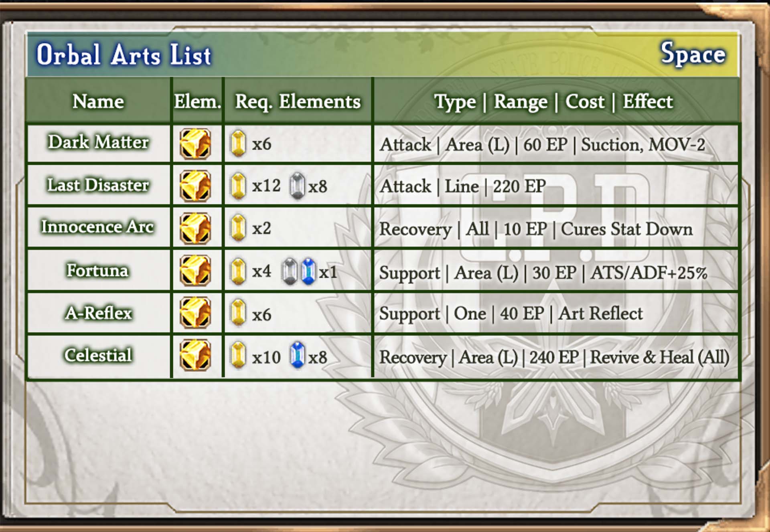Click the Name column header
770x532 pixels.
(98, 101)
